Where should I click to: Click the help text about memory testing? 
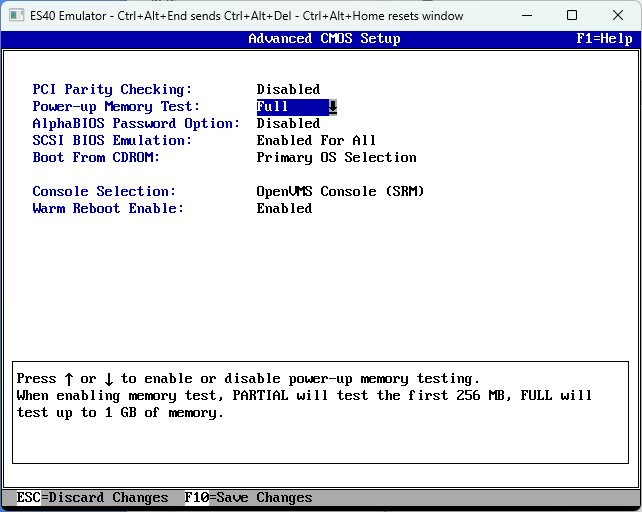pyautogui.click(x=304, y=396)
